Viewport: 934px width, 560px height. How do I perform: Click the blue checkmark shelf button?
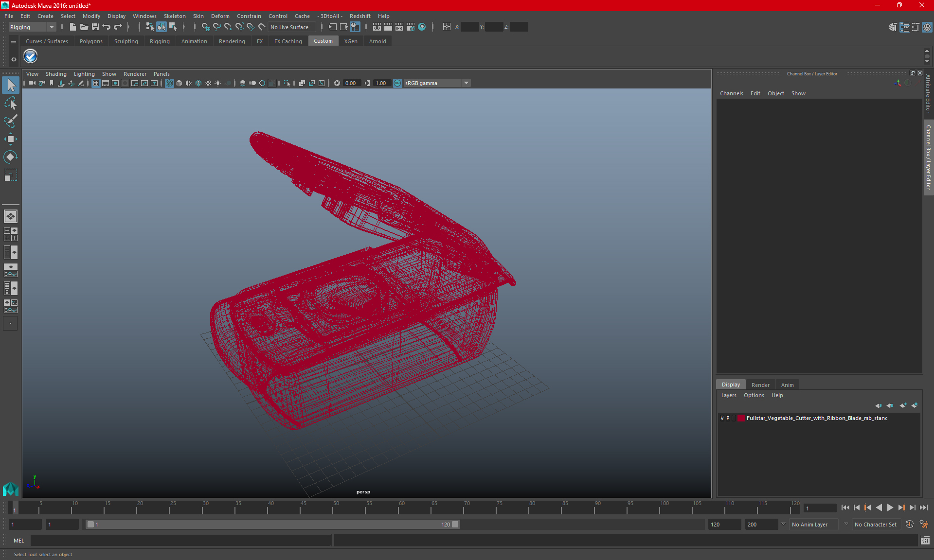coord(31,56)
